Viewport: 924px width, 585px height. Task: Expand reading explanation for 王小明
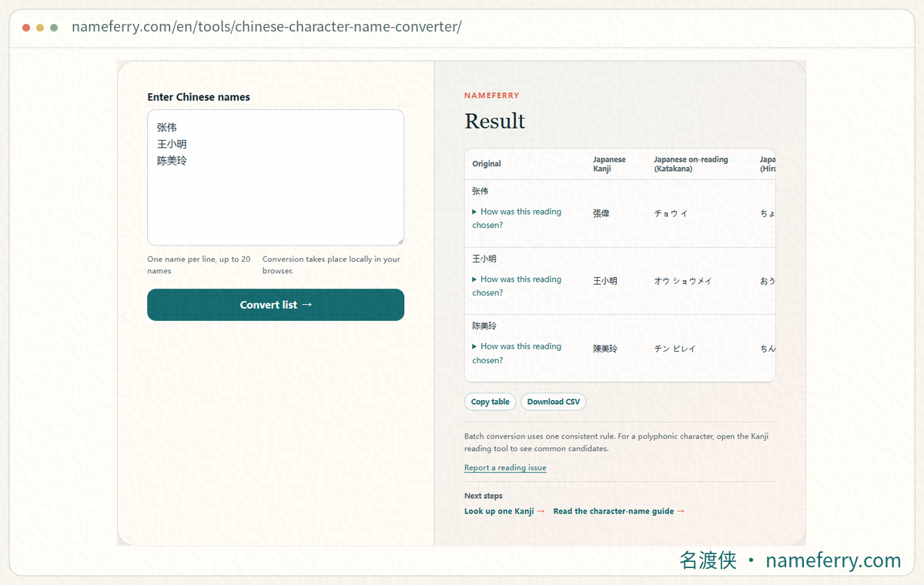point(517,286)
